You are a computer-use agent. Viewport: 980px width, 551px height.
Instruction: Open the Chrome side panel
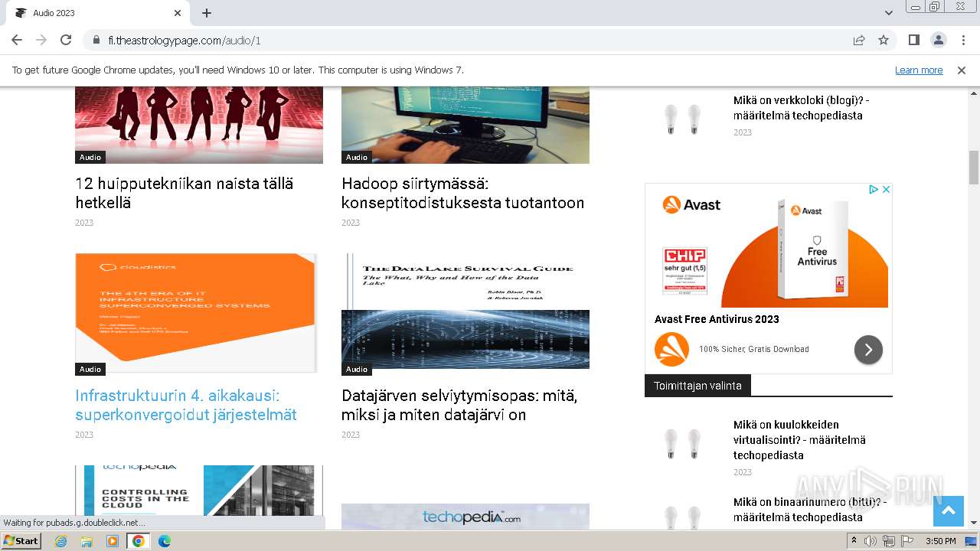coord(913,40)
